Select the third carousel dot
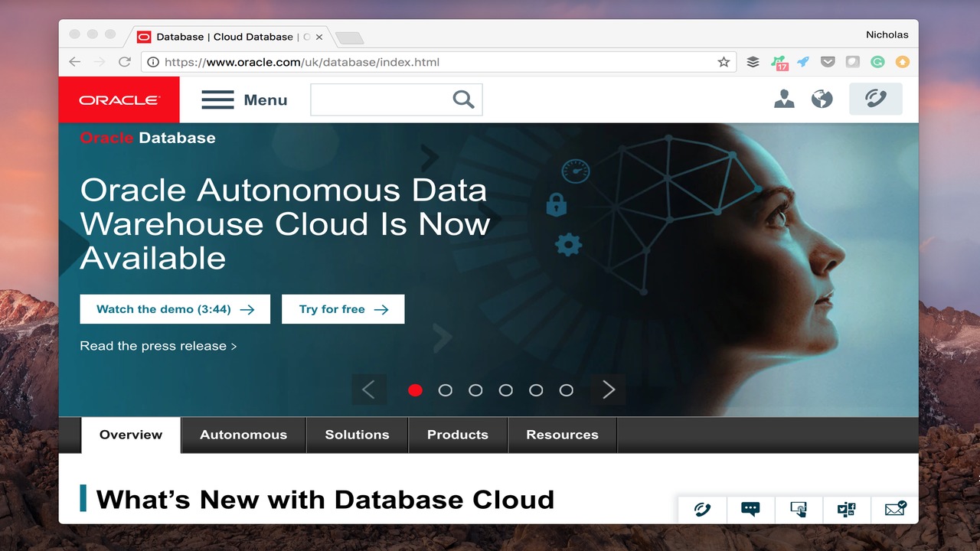980x551 pixels. click(475, 390)
